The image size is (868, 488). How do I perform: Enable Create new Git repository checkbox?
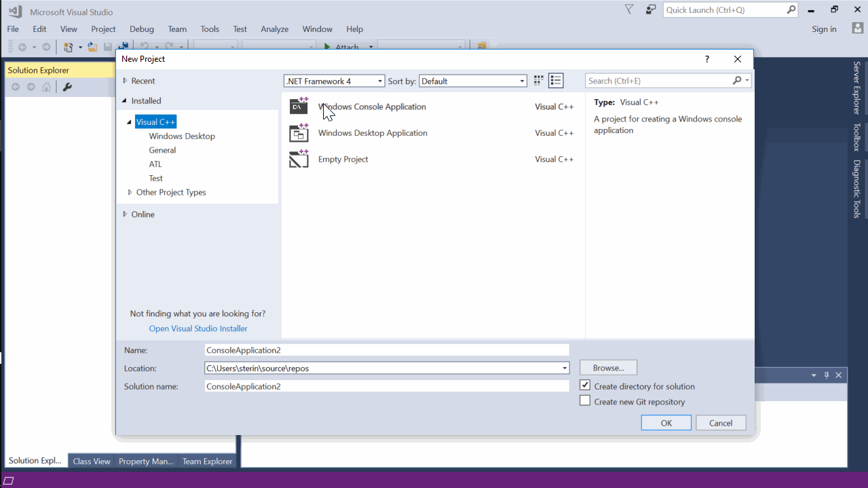pyautogui.click(x=585, y=400)
